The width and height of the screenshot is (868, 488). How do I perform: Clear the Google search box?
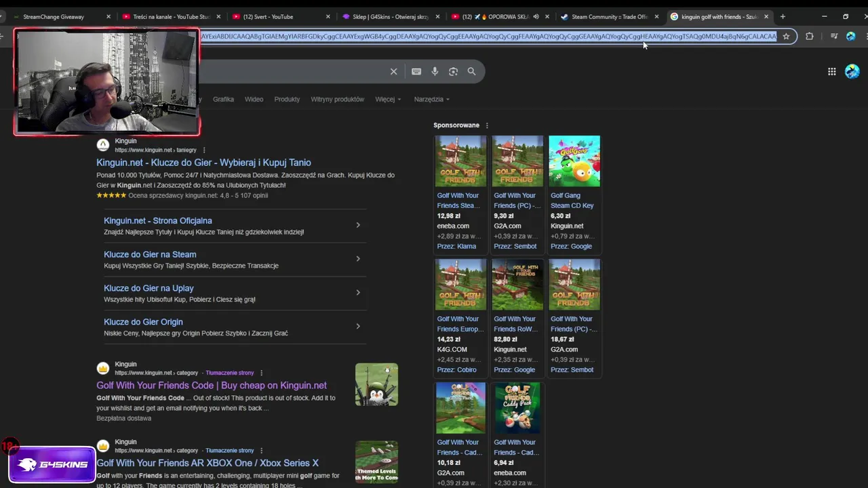click(393, 71)
